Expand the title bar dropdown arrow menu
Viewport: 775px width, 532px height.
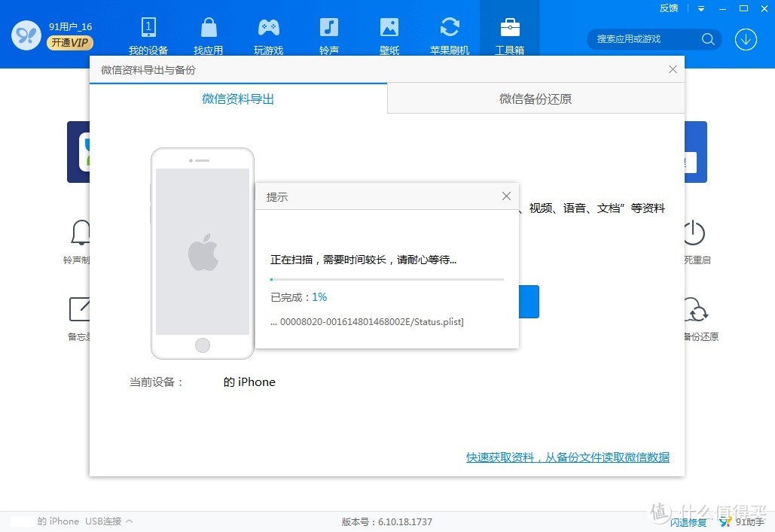click(x=701, y=8)
